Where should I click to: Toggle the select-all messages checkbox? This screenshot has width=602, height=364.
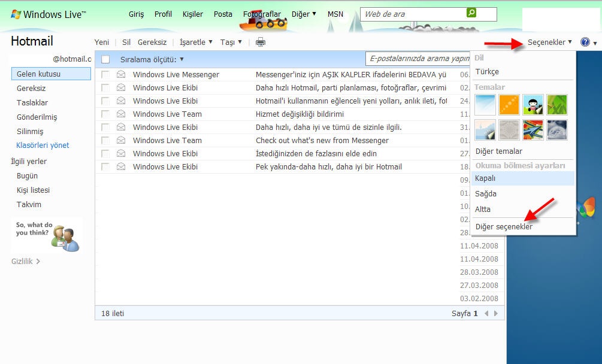105,59
